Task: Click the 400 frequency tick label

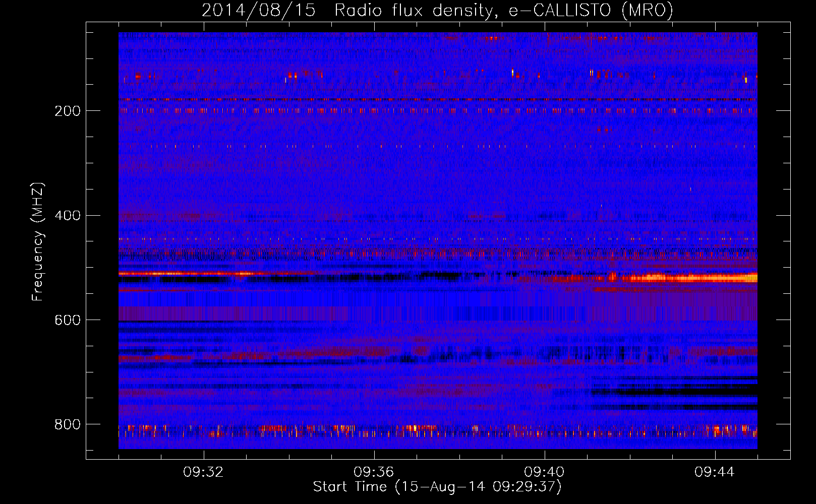Action: 68,216
